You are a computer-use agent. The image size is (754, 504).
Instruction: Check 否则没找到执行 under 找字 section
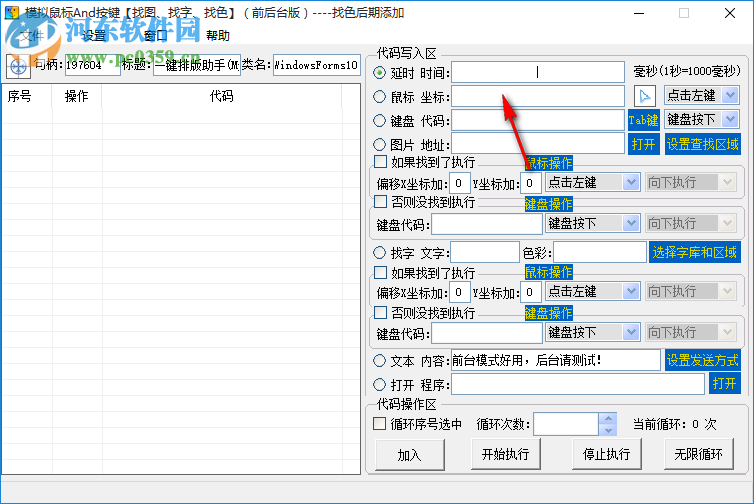point(380,313)
